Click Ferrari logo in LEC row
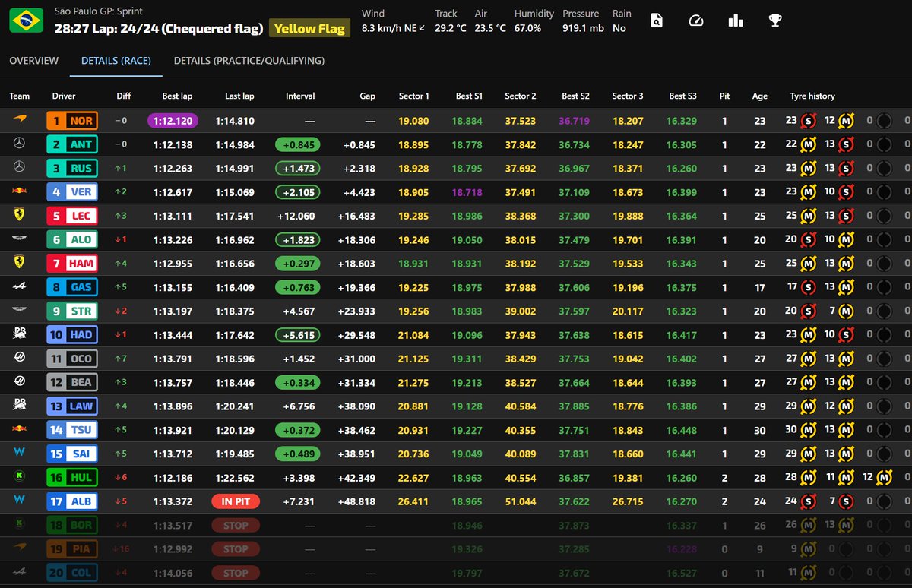The width and height of the screenshot is (912, 588). (20, 215)
